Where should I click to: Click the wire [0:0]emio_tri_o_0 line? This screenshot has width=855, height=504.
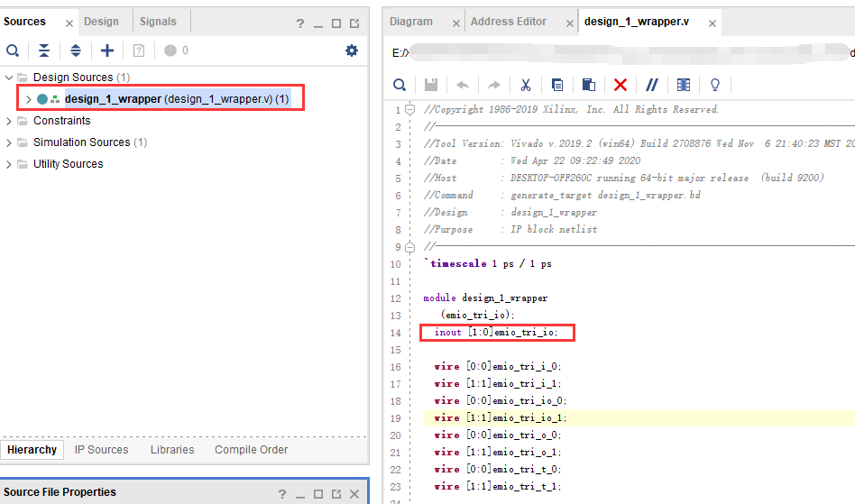(498, 435)
